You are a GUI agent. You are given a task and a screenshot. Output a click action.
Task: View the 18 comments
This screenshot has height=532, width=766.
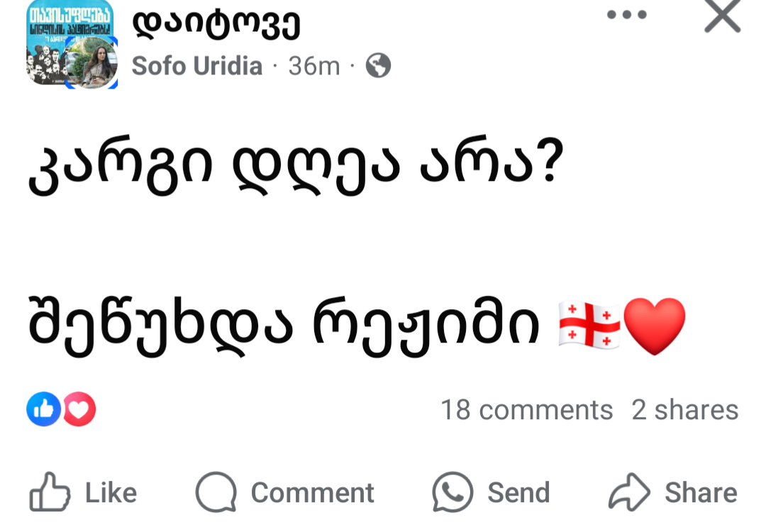coord(526,410)
